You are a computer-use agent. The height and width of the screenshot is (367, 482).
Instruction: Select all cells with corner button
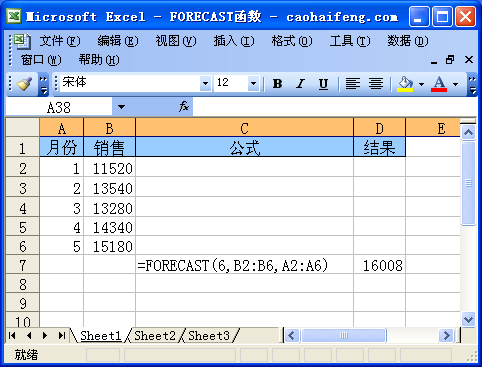pyautogui.click(x=23, y=127)
